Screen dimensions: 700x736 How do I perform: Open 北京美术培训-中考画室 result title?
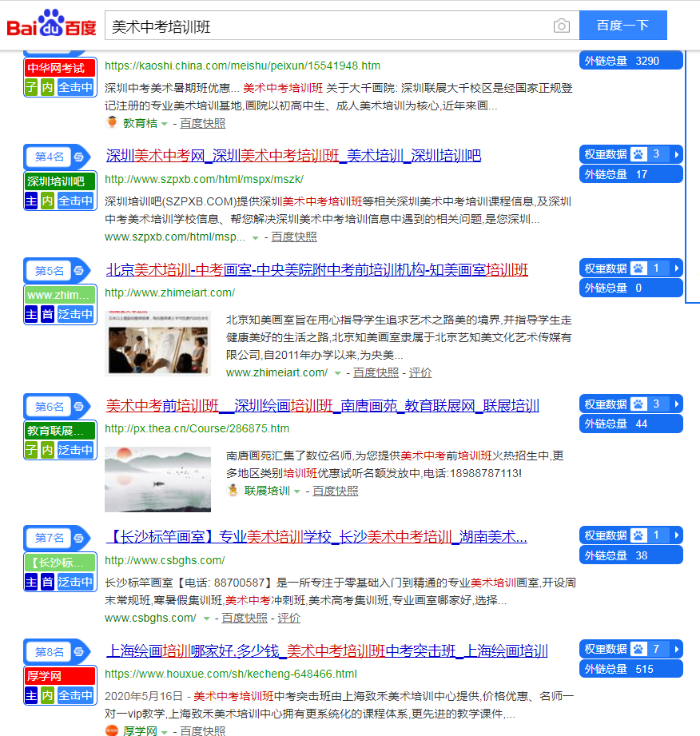317,269
